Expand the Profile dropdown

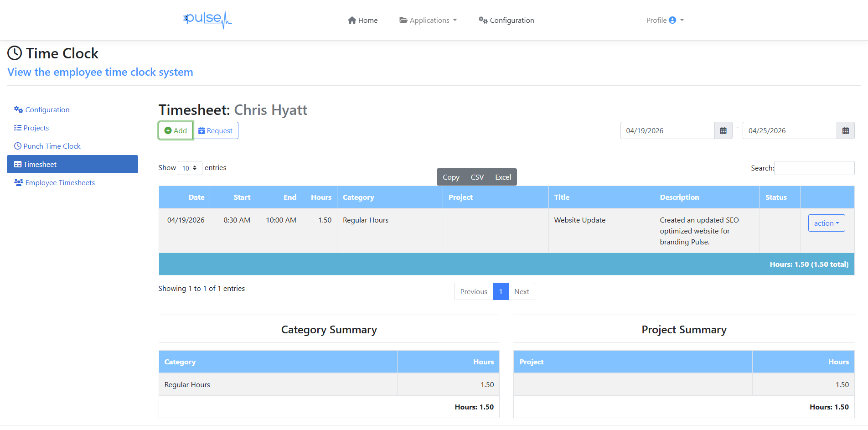664,20
